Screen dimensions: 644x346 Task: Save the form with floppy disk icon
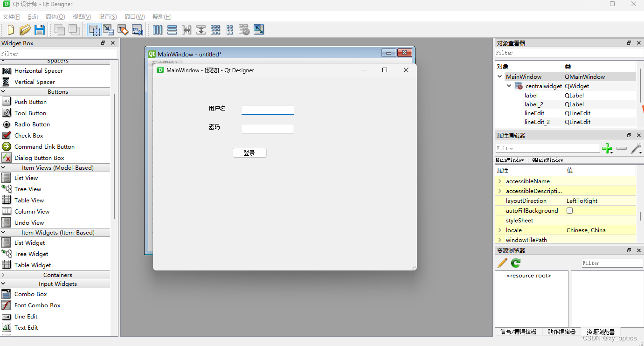point(40,30)
